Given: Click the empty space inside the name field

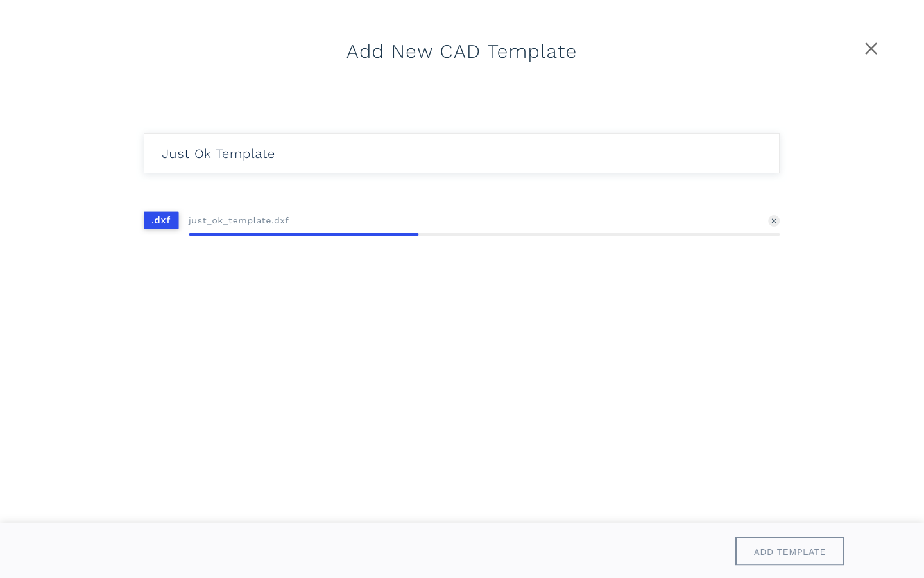Looking at the screenshot, I should 526,153.
